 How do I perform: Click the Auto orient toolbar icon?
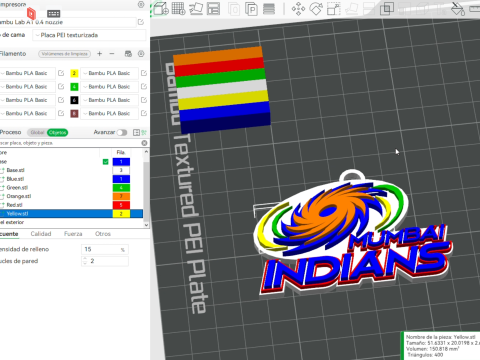click(x=196, y=8)
